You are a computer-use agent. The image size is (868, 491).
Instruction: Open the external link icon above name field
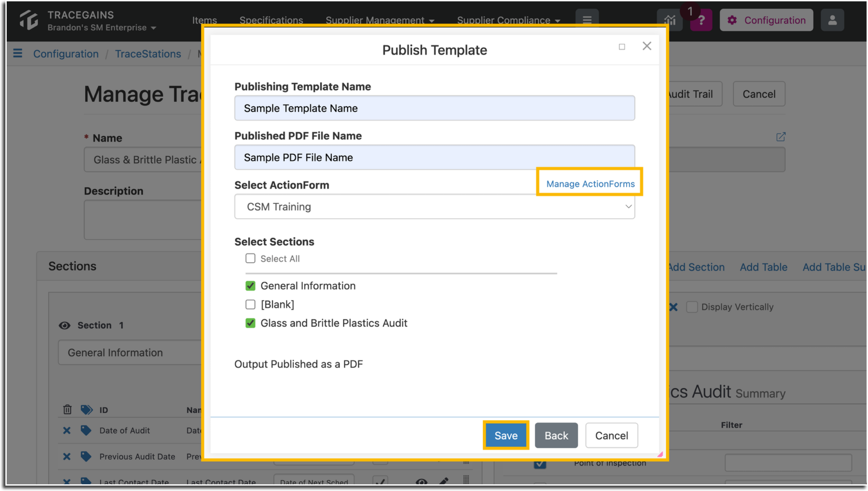pyautogui.click(x=781, y=137)
